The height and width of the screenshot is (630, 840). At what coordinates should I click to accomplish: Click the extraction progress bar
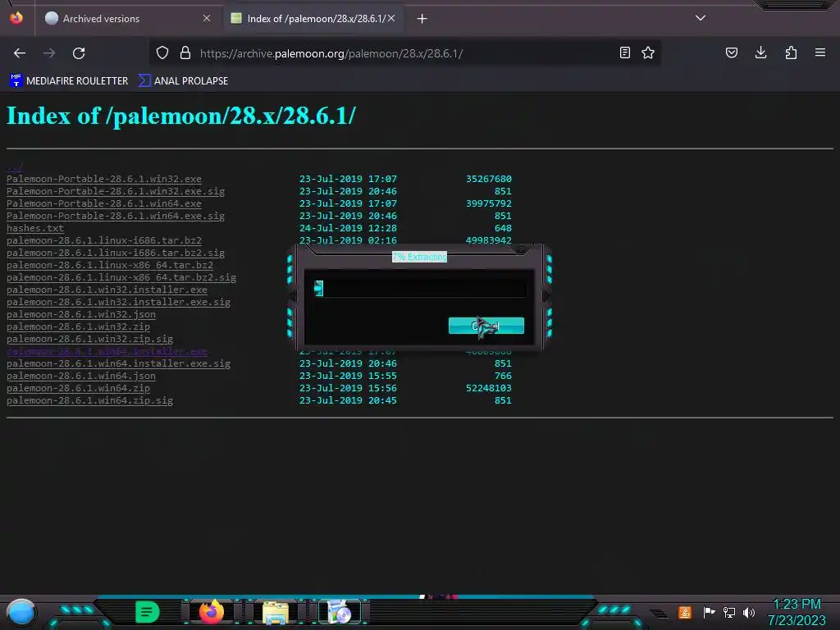(x=420, y=288)
